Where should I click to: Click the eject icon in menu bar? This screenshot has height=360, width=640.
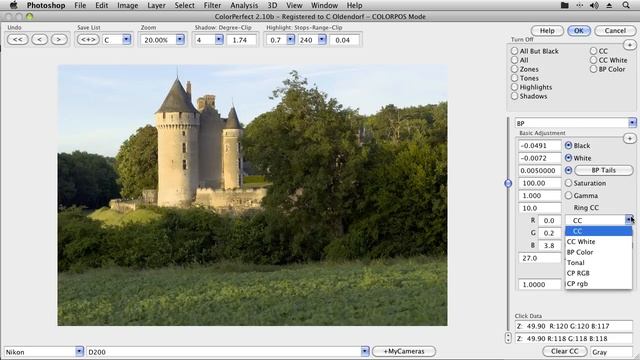coord(609,5)
